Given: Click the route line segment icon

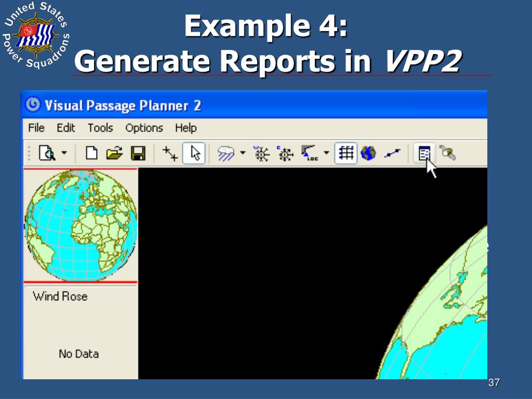Looking at the screenshot, I should (392, 154).
